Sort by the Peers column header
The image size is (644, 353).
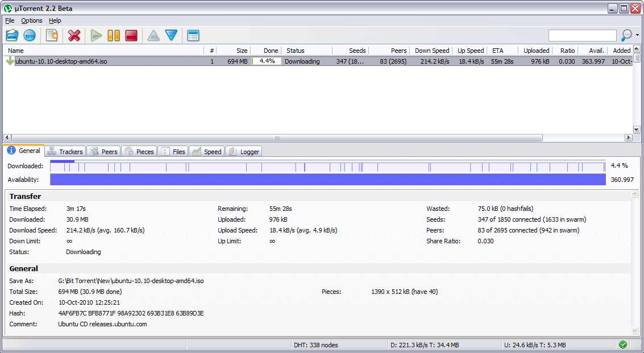tap(389, 51)
